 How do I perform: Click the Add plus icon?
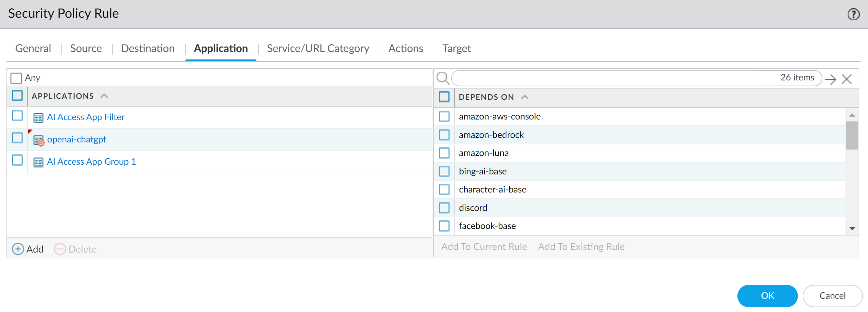pos(17,249)
